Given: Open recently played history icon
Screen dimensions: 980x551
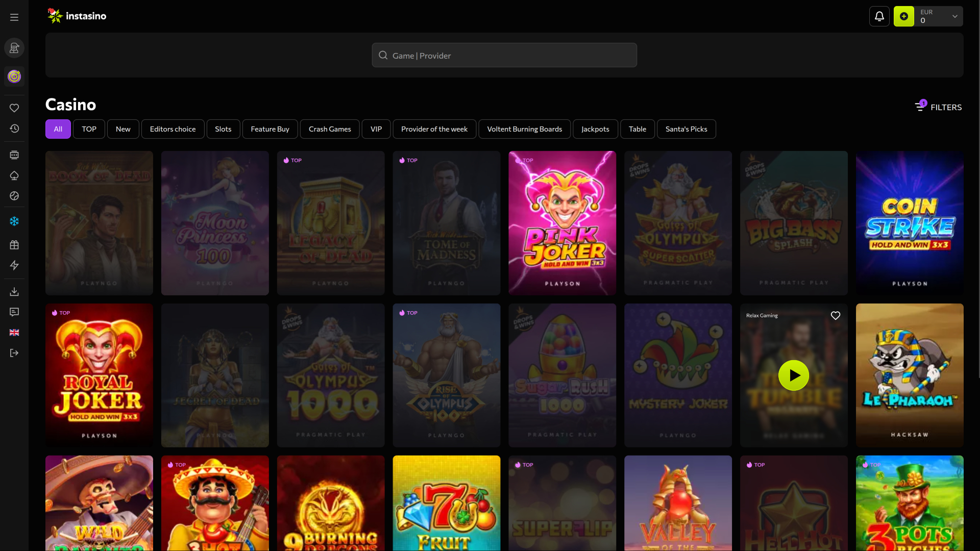Looking at the screenshot, I should click(14, 129).
